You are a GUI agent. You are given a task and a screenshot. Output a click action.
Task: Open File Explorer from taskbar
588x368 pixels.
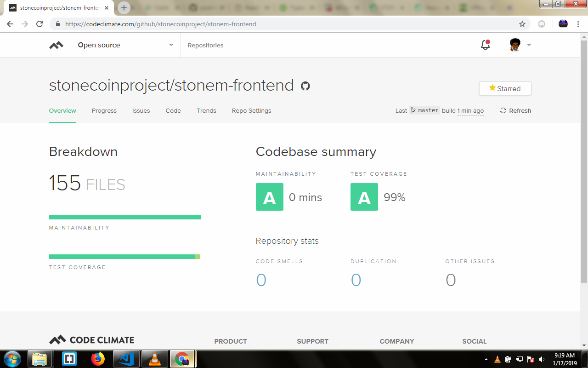[40, 359]
